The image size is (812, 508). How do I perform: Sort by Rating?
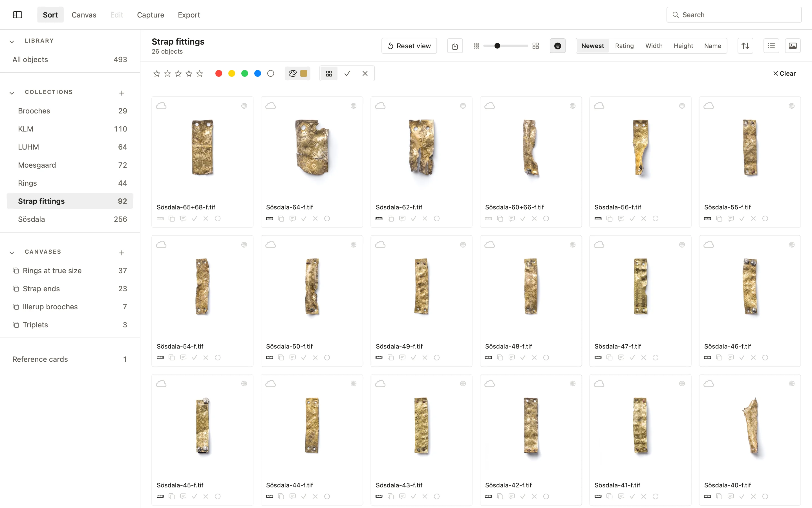(624, 46)
